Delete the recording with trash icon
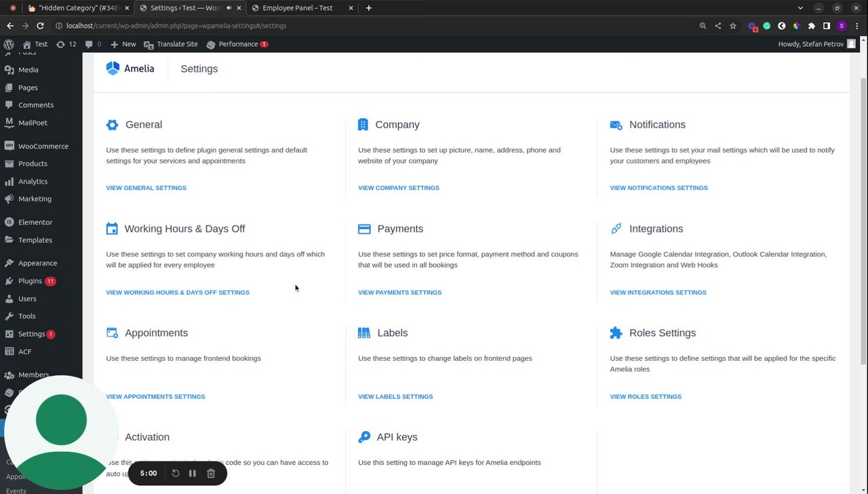Image resolution: width=868 pixels, height=494 pixels. click(211, 474)
